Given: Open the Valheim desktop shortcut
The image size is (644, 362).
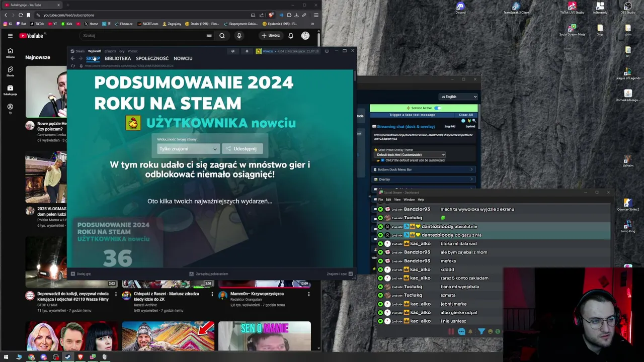Looking at the screenshot, I should pos(628,162).
